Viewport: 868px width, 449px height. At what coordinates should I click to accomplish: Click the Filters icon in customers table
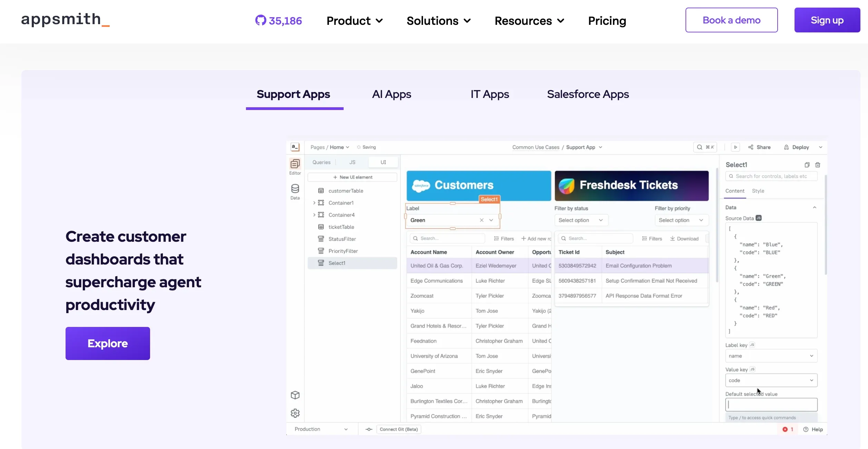click(x=504, y=239)
